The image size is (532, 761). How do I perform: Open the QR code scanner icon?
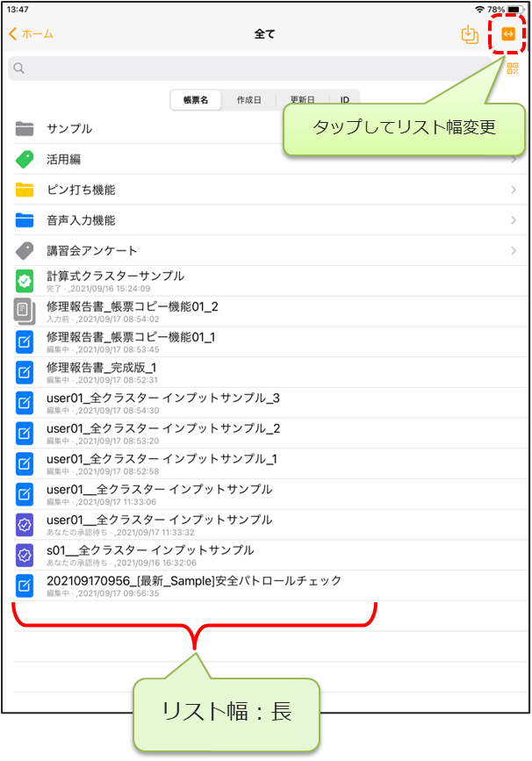pyautogui.click(x=513, y=68)
